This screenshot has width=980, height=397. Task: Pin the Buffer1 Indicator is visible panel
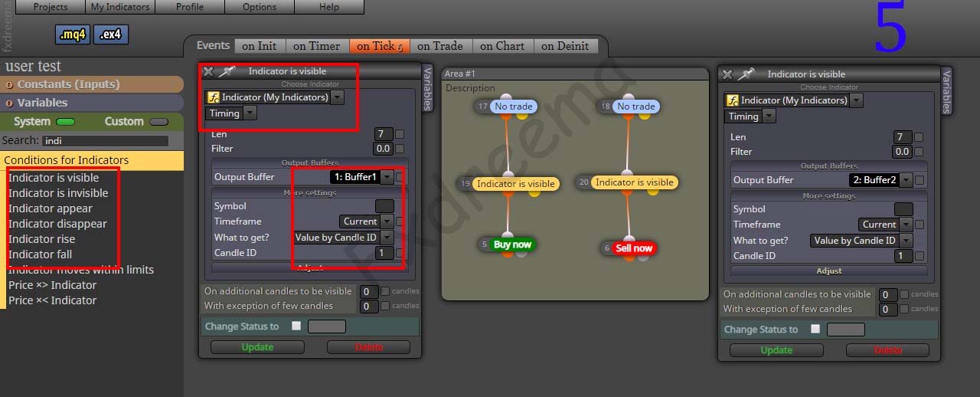click(227, 71)
